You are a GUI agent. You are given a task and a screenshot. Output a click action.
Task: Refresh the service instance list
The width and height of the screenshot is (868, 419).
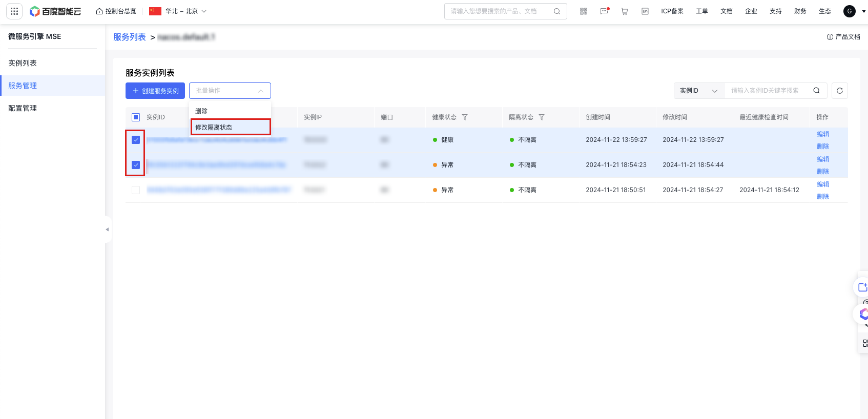[840, 91]
